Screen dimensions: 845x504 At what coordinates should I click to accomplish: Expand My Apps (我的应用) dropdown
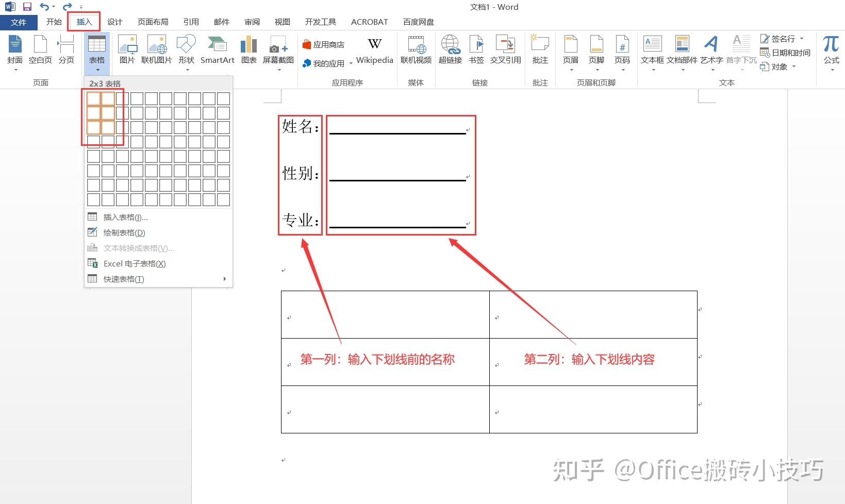[x=351, y=63]
